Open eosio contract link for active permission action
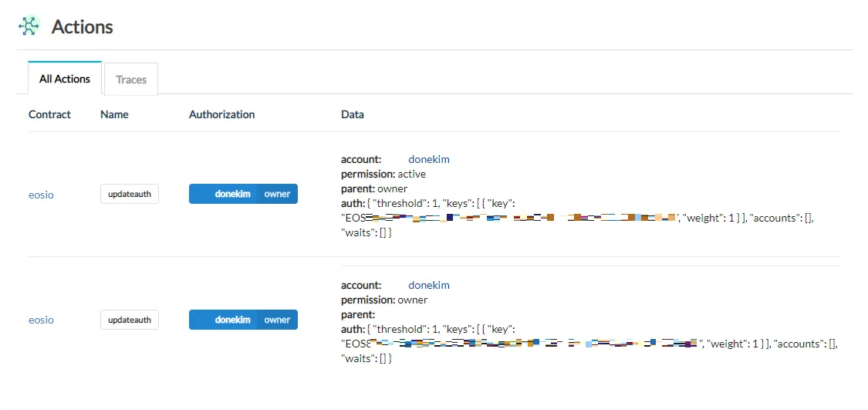The image size is (868, 410). pos(42,195)
